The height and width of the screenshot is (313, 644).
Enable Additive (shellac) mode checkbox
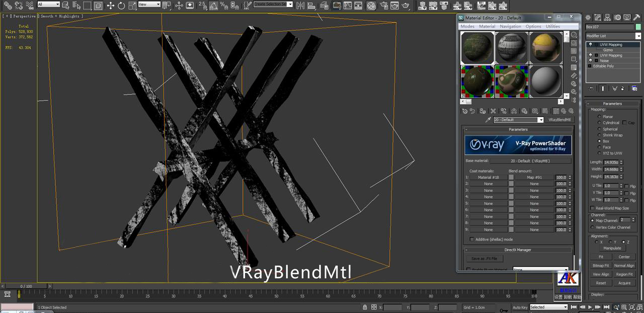pyautogui.click(x=472, y=239)
